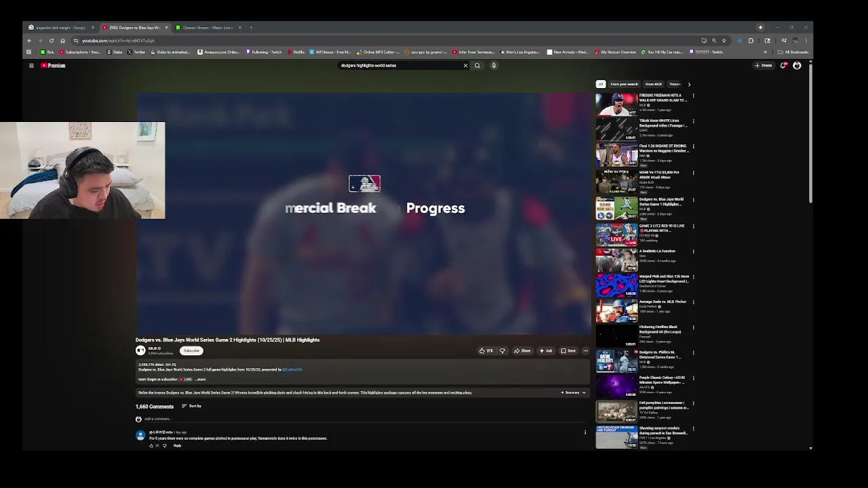
Task: Open the browser home page
Action: click(x=62, y=41)
